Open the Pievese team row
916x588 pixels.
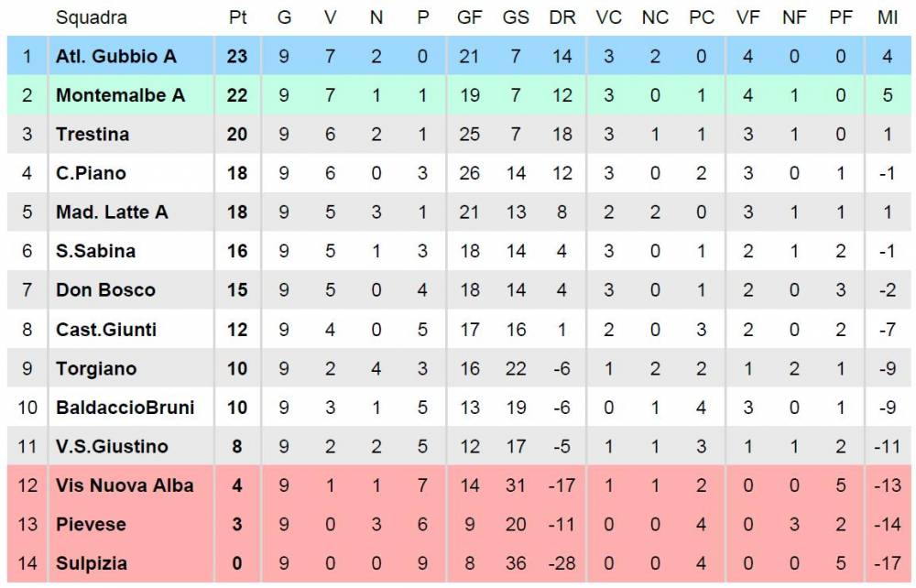tap(459, 525)
